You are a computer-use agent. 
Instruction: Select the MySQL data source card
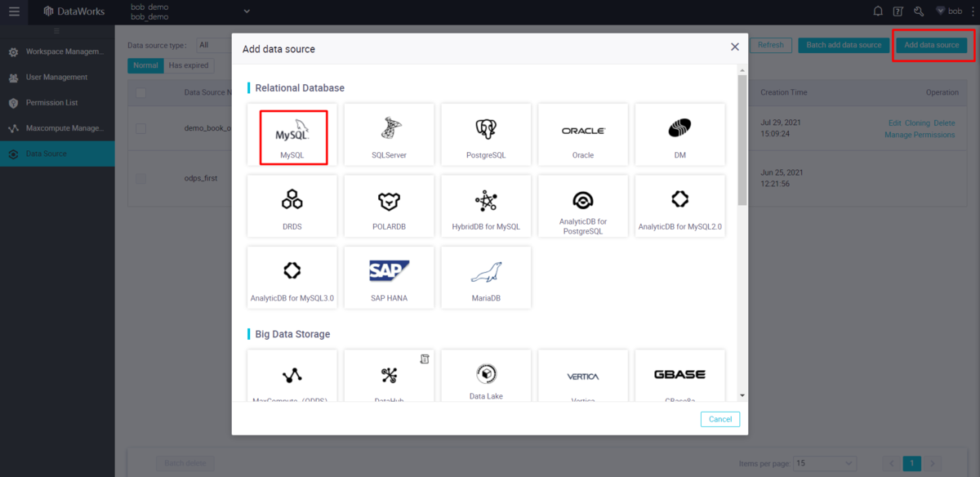click(292, 134)
